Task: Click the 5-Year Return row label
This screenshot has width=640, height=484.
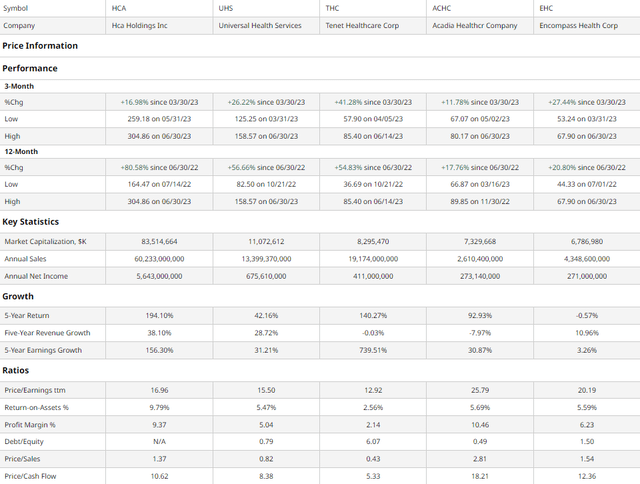Action: click(x=27, y=315)
